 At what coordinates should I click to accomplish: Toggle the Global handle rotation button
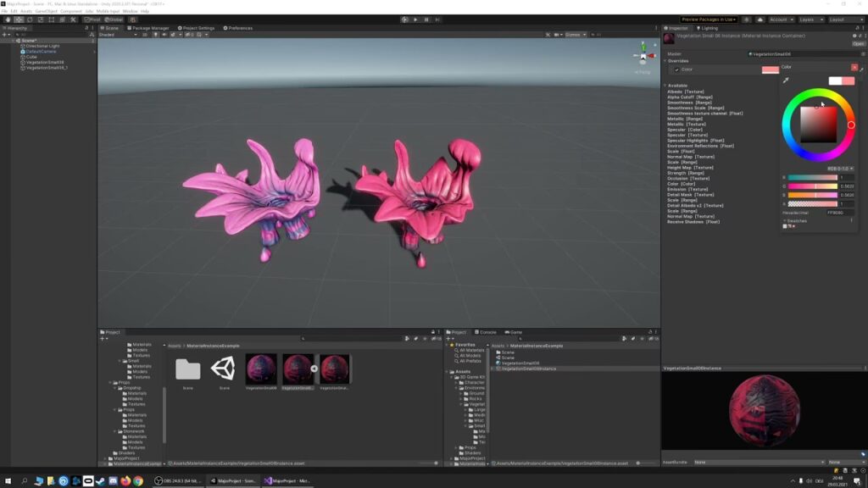[114, 19]
